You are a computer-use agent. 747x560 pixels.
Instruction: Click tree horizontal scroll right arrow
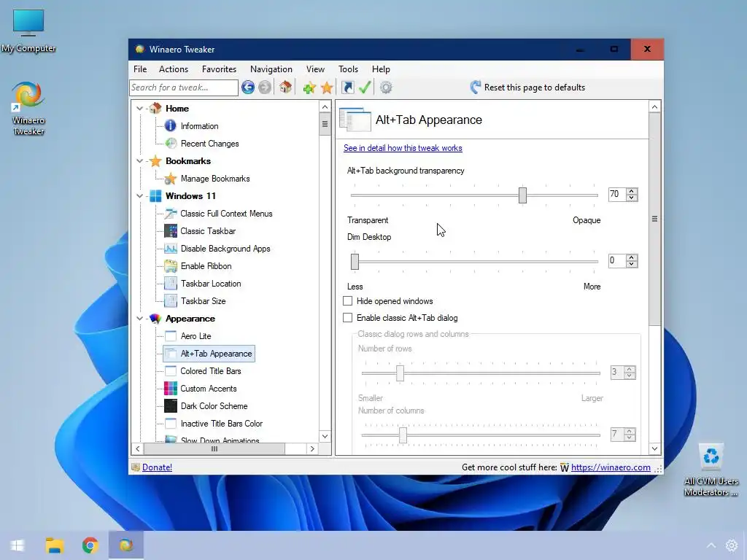(x=312, y=448)
